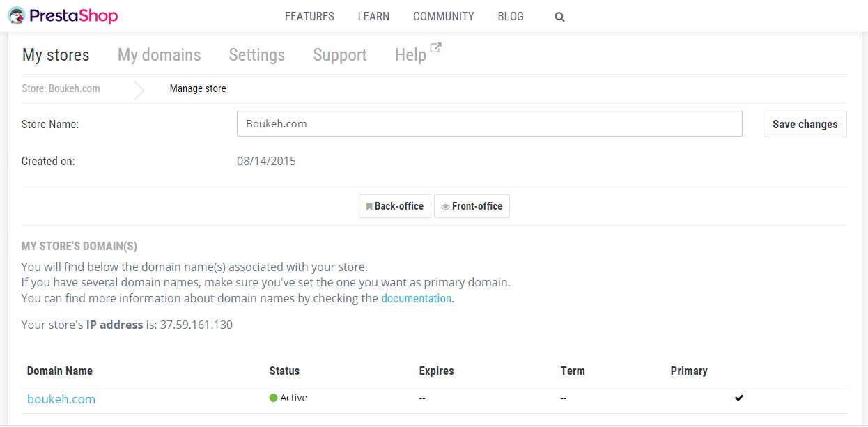Viewport: 868px width, 427px height.
Task: Go to the COMMUNITY menu item
Action: [443, 16]
